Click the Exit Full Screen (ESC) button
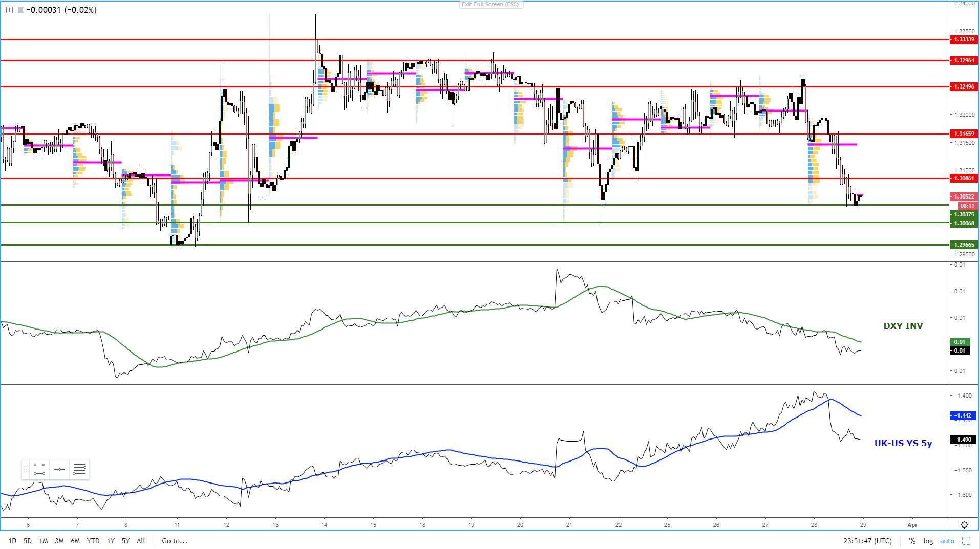980x549 pixels. (x=490, y=4)
